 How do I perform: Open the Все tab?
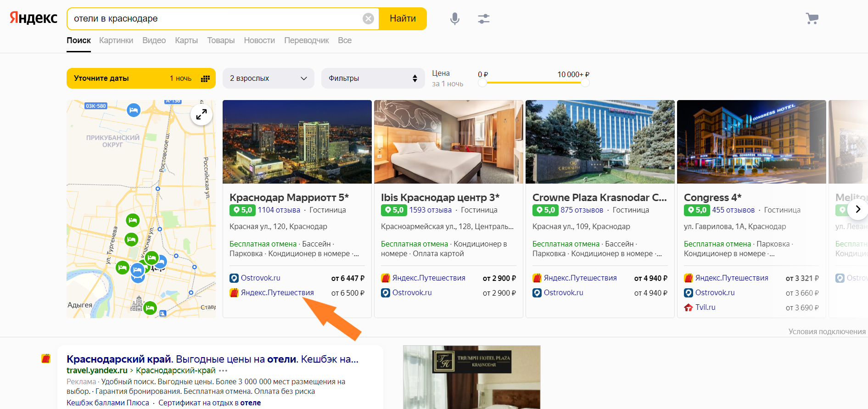345,40
